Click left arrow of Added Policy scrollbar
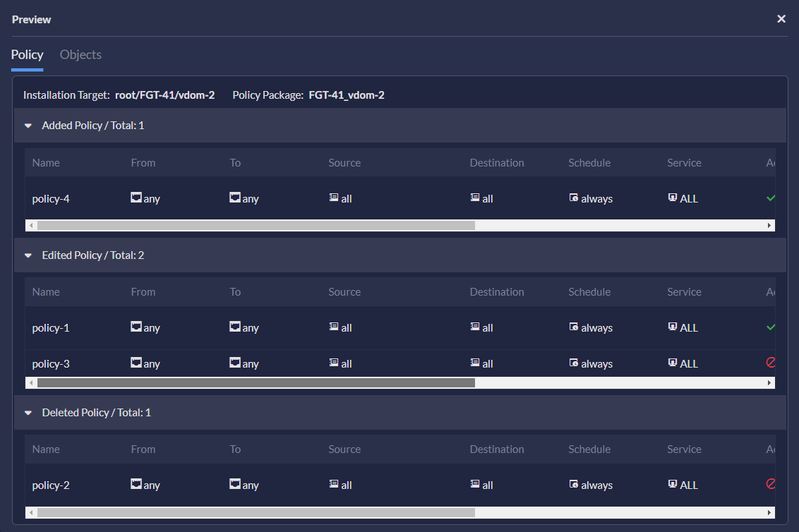The width and height of the screenshot is (799, 532). coord(31,225)
